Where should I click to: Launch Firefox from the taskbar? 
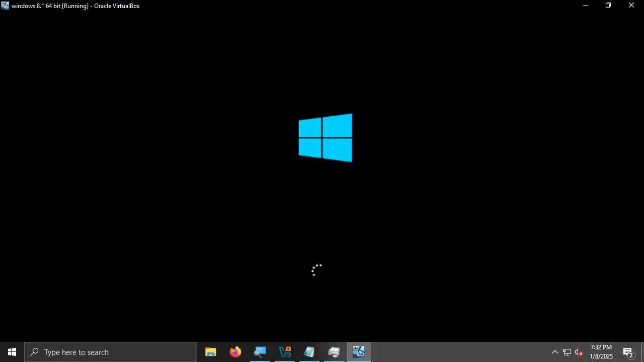[235, 352]
